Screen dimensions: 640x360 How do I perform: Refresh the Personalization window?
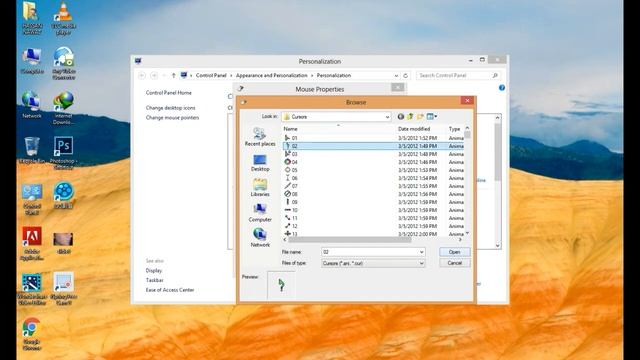[x=405, y=76]
